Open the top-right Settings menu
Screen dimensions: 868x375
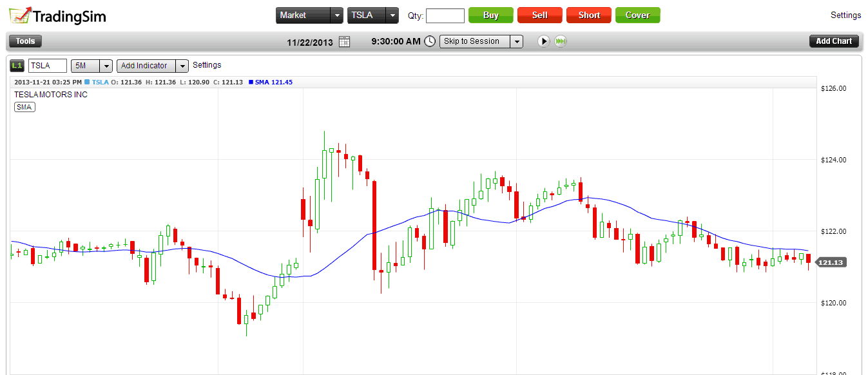pos(846,14)
